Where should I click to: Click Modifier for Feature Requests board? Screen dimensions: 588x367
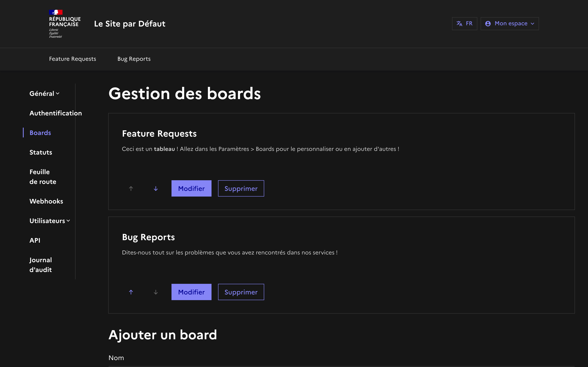[191, 189]
